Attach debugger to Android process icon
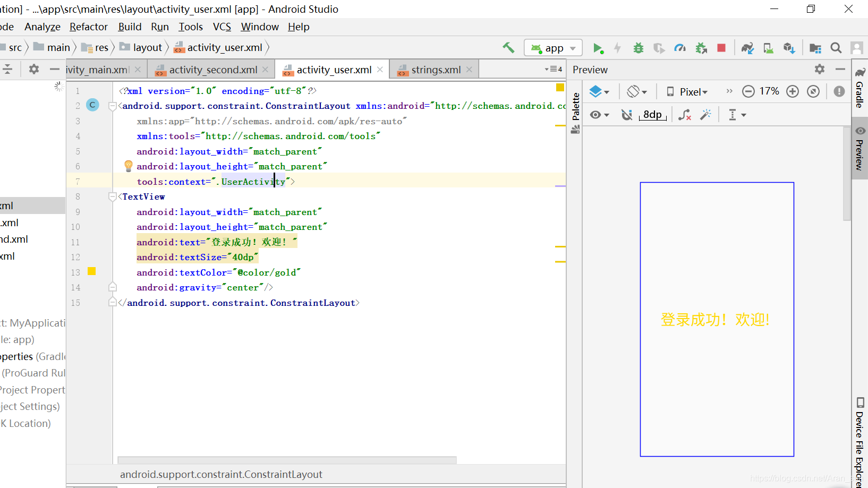This screenshot has height=488, width=868. 701,48
